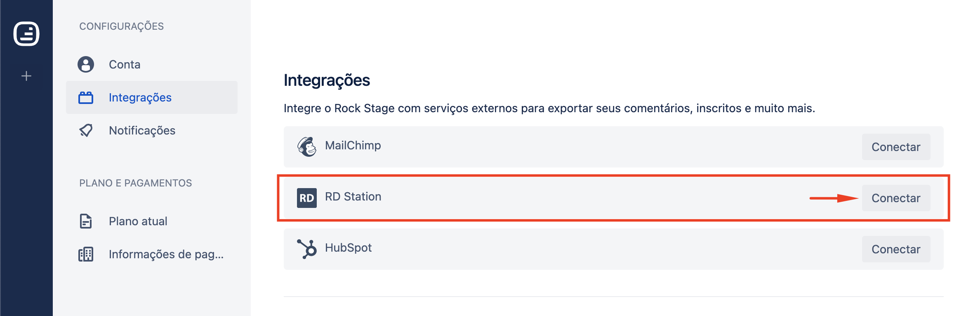Click the RD Station row label
The width and height of the screenshot is (980, 316).
353,196
